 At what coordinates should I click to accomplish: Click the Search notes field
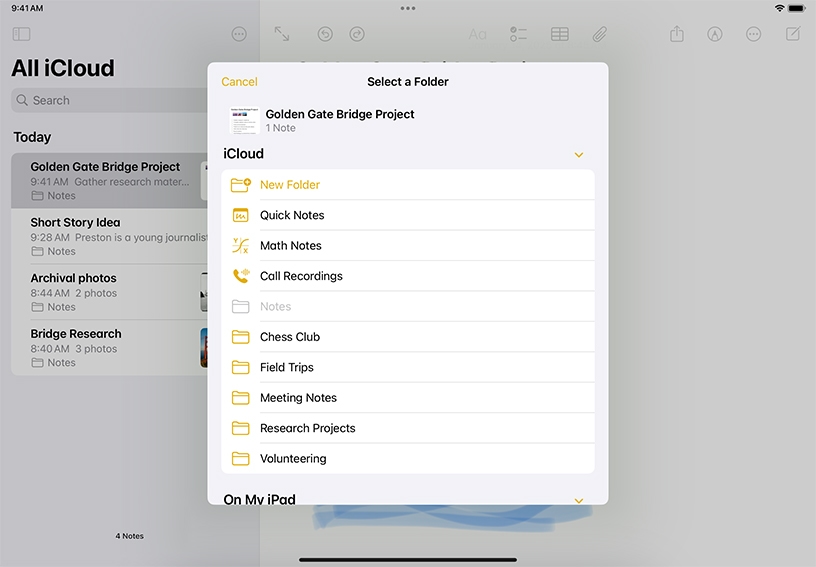click(x=110, y=100)
